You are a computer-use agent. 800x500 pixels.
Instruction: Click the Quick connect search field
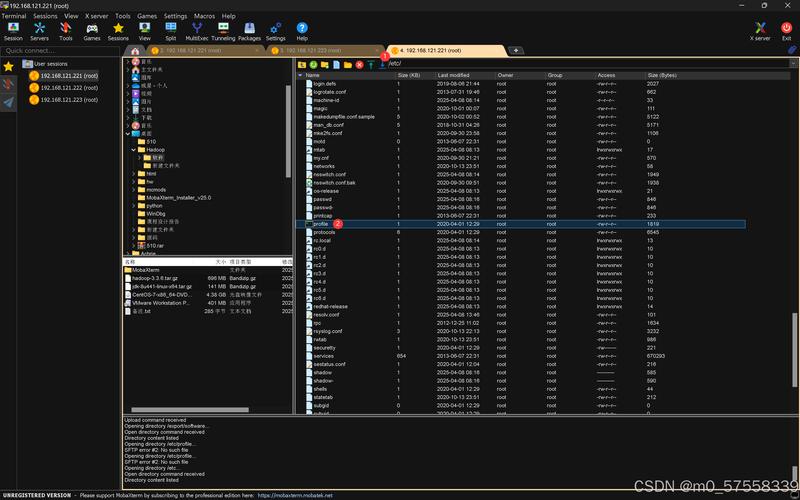coord(60,50)
